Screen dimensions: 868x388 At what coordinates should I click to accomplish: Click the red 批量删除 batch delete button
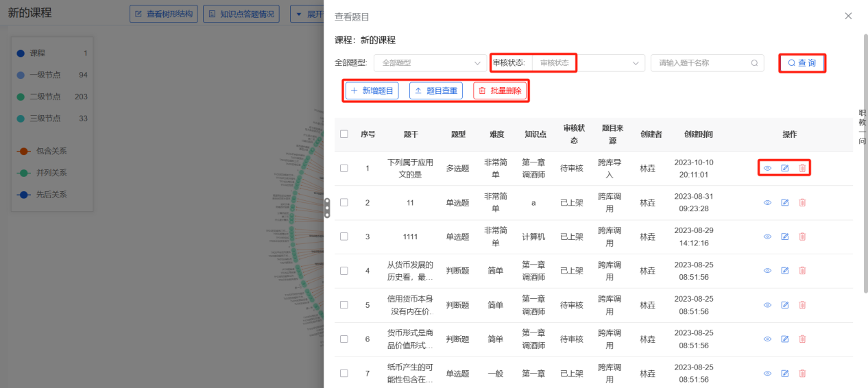point(500,90)
